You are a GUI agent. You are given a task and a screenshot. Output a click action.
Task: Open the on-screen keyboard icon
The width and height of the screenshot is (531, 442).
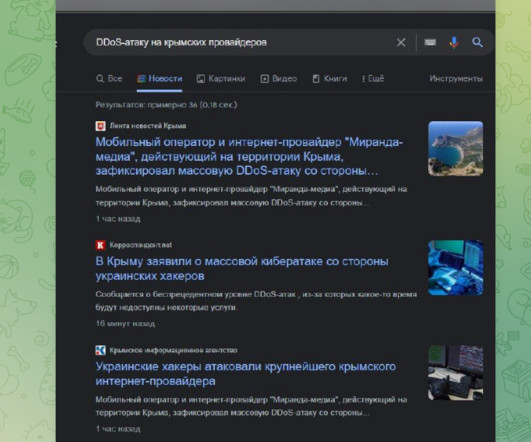point(430,42)
